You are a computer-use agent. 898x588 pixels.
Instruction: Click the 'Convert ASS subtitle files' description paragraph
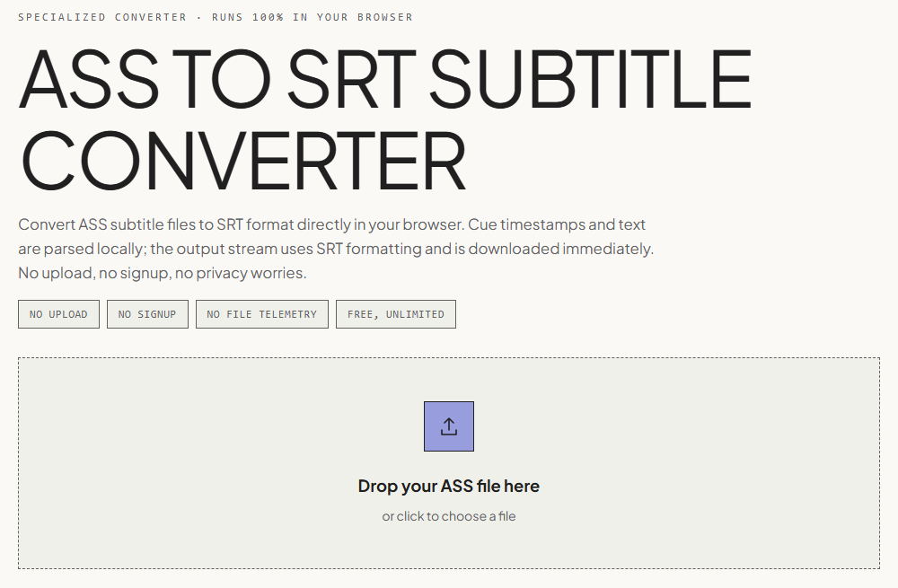point(336,249)
